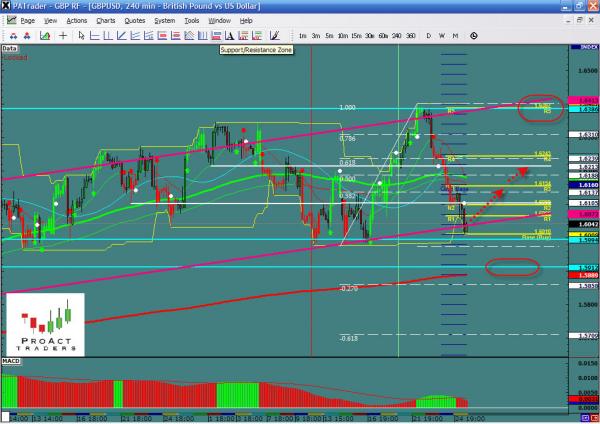Open the green chart icon in the toolbar

tap(45, 36)
